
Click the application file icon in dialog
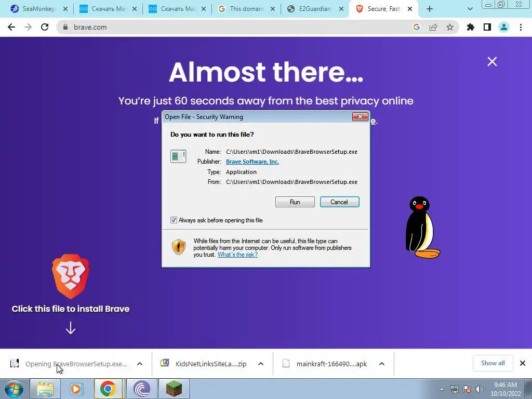tap(178, 156)
